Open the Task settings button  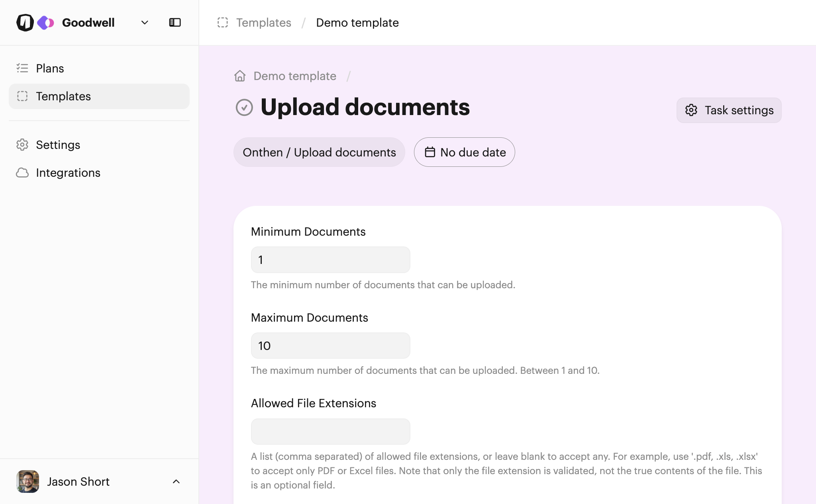pyautogui.click(x=729, y=110)
